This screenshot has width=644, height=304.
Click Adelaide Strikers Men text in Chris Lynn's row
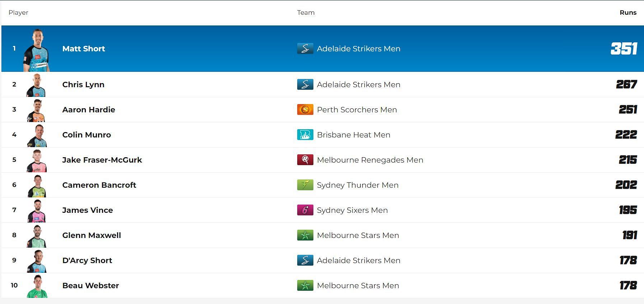tap(359, 84)
